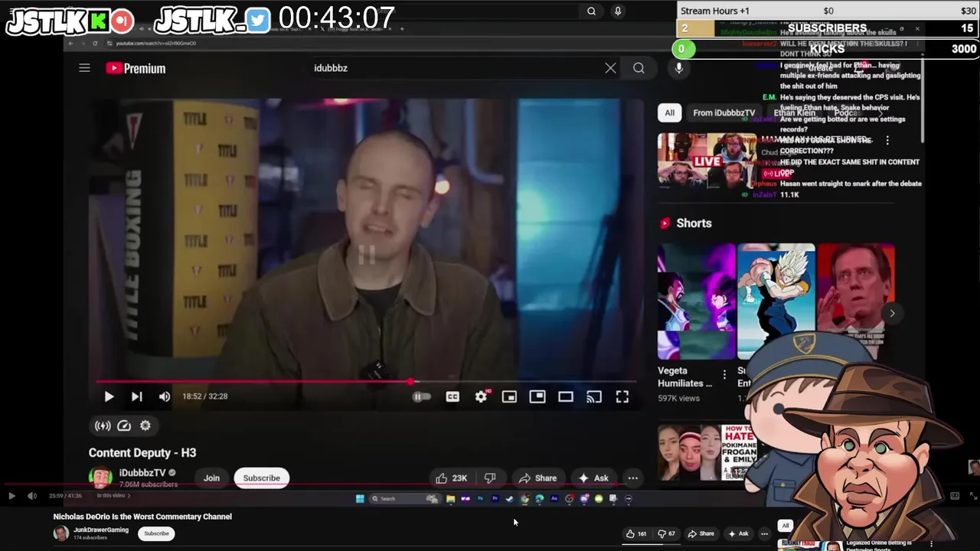Open menu for Legalized Online Betting video
Image resolution: width=980 pixels, height=551 pixels.
click(931, 543)
